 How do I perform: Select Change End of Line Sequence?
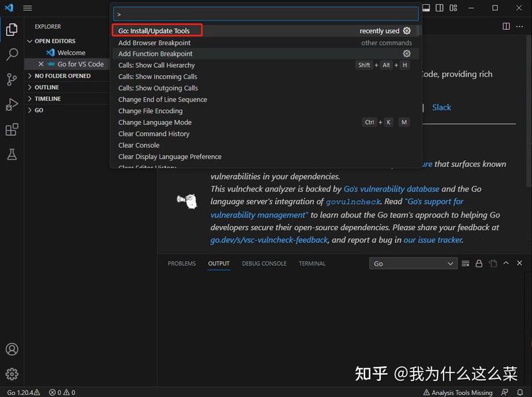265,100
